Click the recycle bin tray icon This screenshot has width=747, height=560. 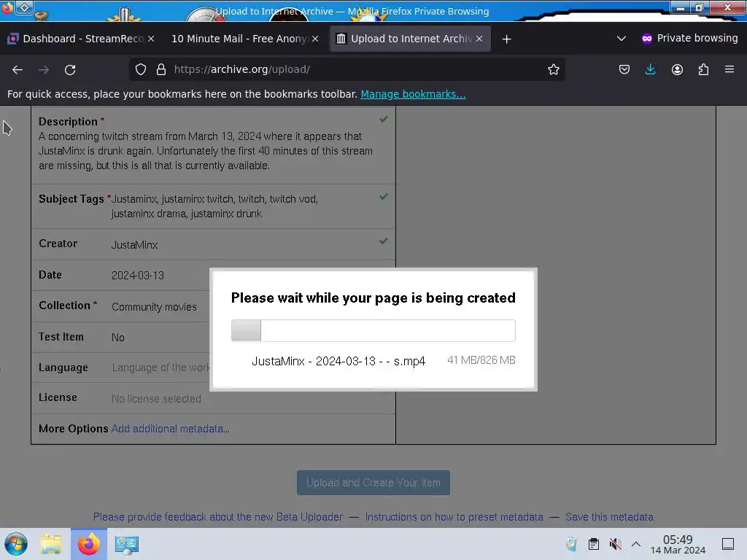[571, 544]
